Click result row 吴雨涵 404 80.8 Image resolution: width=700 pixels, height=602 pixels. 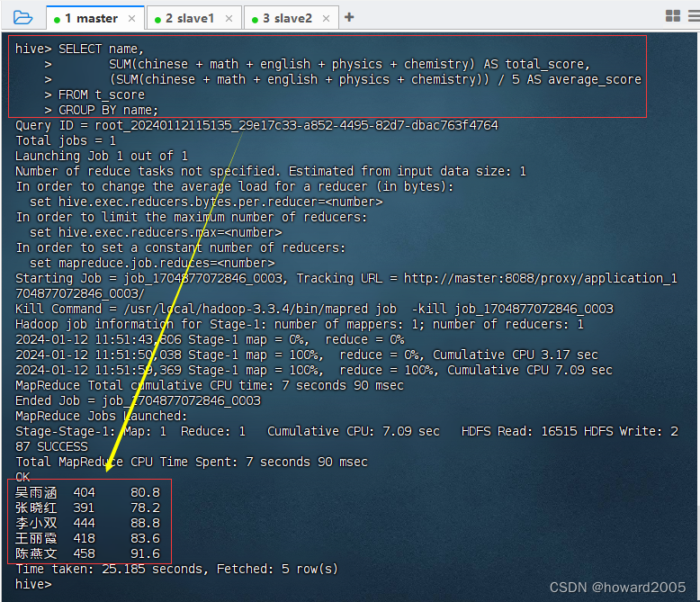click(x=87, y=492)
